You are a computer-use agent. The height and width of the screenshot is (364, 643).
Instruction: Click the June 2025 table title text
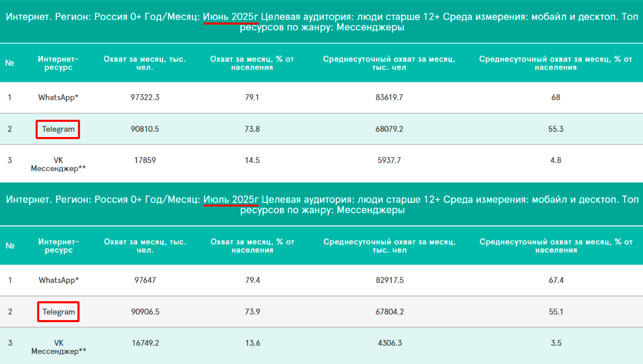[x=321, y=22]
